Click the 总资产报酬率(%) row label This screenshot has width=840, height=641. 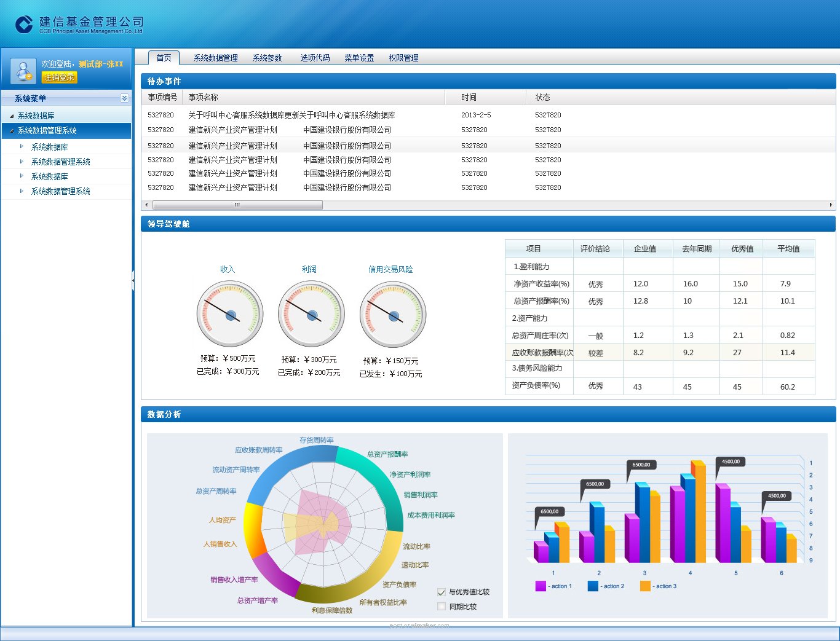(x=541, y=301)
